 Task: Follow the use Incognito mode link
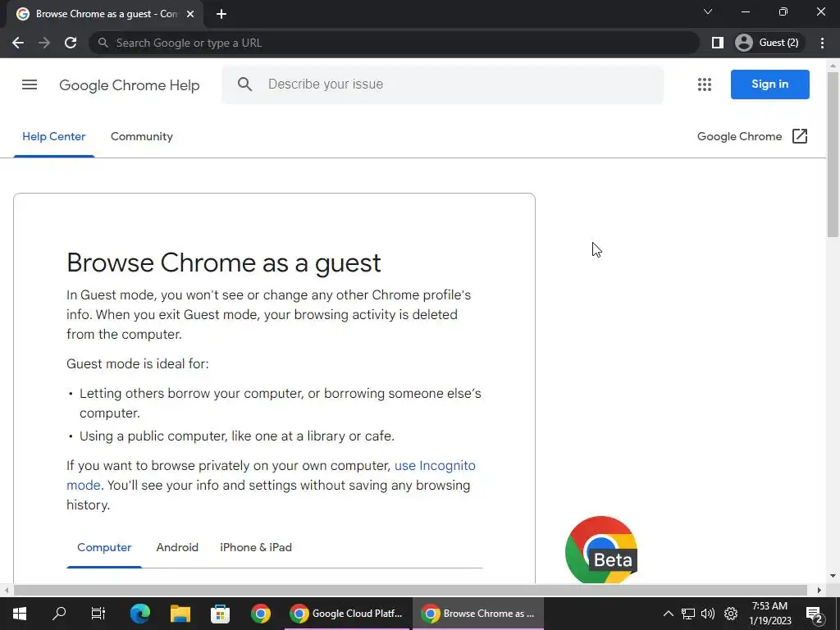pyautogui.click(x=435, y=466)
